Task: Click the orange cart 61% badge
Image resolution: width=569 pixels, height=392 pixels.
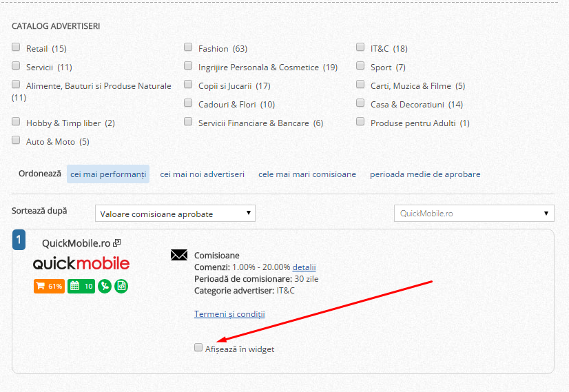Action: point(50,286)
